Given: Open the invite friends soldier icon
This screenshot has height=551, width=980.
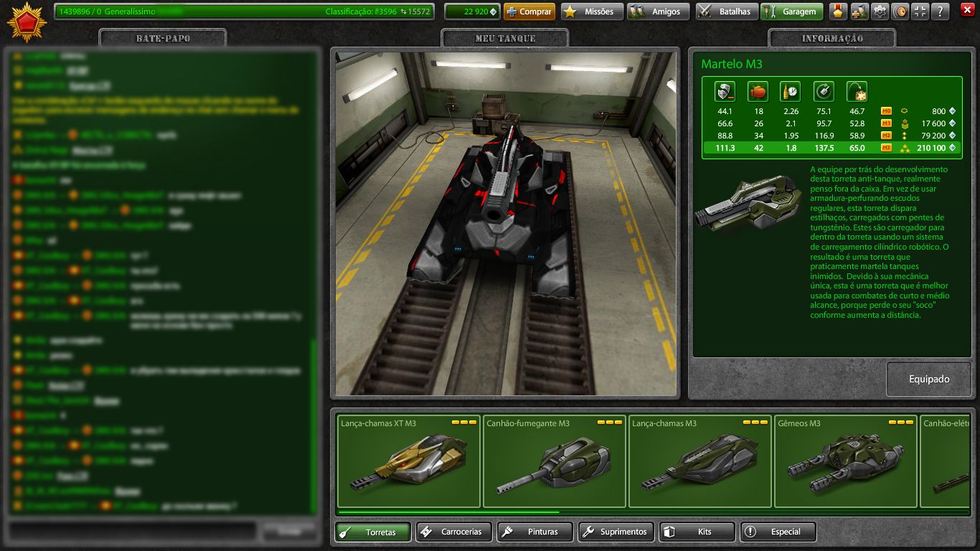Looking at the screenshot, I should tap(859, 11).
